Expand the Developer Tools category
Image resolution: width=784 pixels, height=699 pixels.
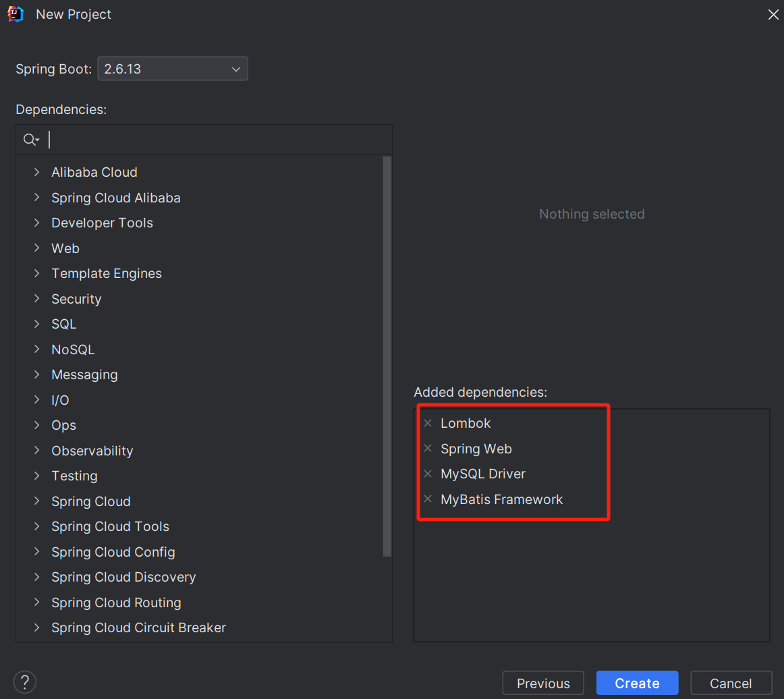click(36, 223)
